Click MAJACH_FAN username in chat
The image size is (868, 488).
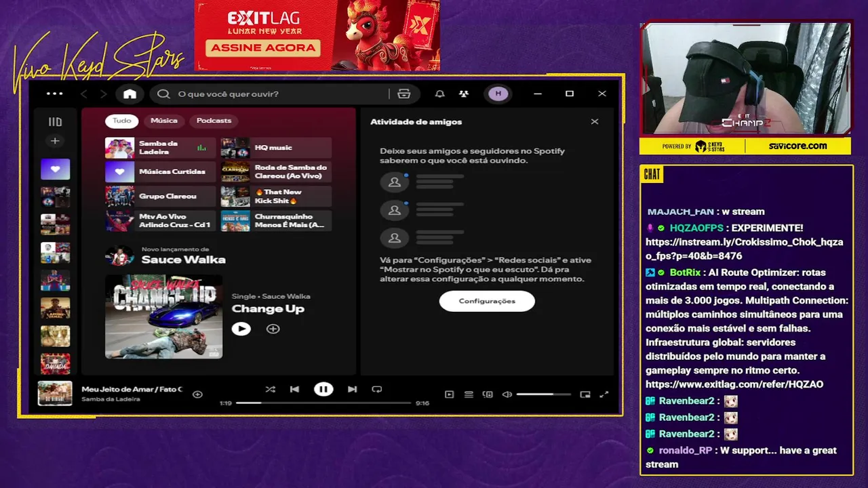[682, 211]
